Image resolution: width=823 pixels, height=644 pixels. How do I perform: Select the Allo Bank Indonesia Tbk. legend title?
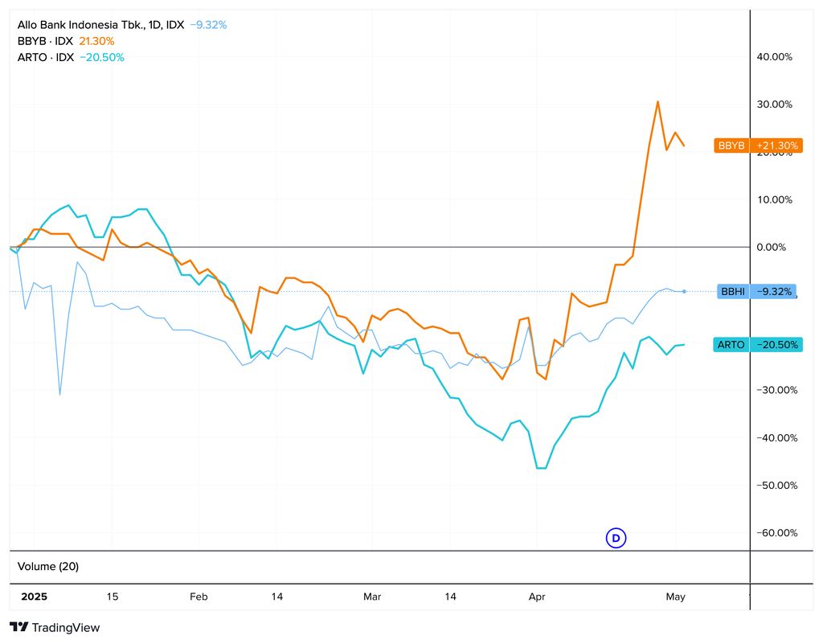coord(100,25)
